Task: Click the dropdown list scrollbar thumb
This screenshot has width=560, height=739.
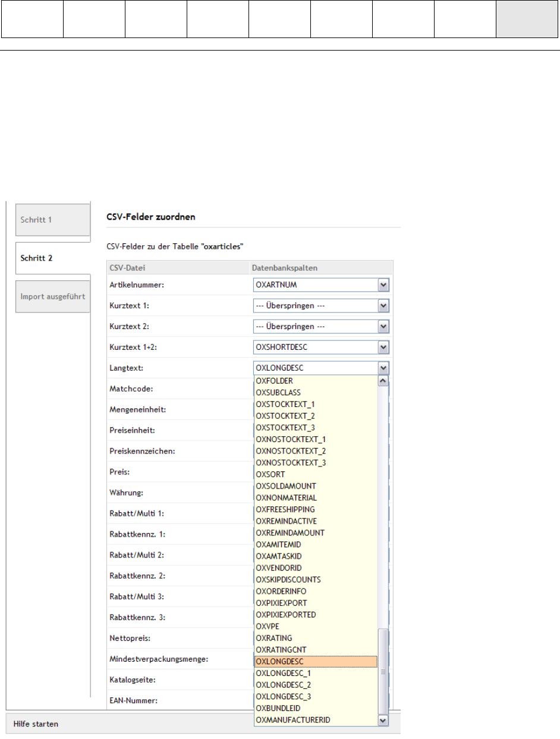Action: click(x=383, y=672)
